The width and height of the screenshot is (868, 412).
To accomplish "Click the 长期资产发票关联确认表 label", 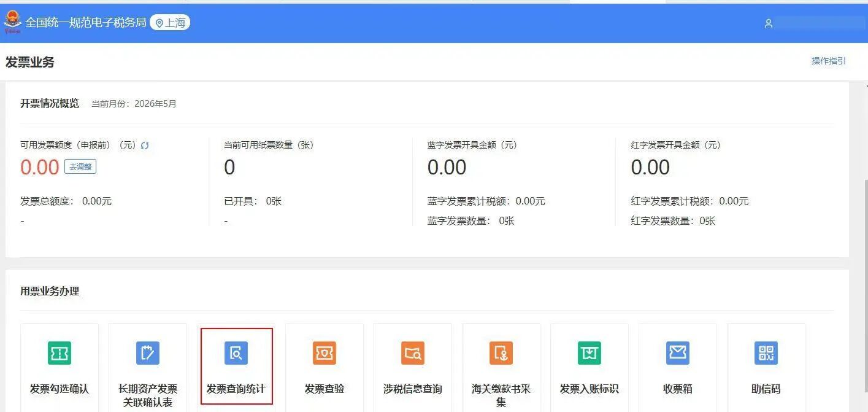I will pyautogui.click(x=148, y=395).
